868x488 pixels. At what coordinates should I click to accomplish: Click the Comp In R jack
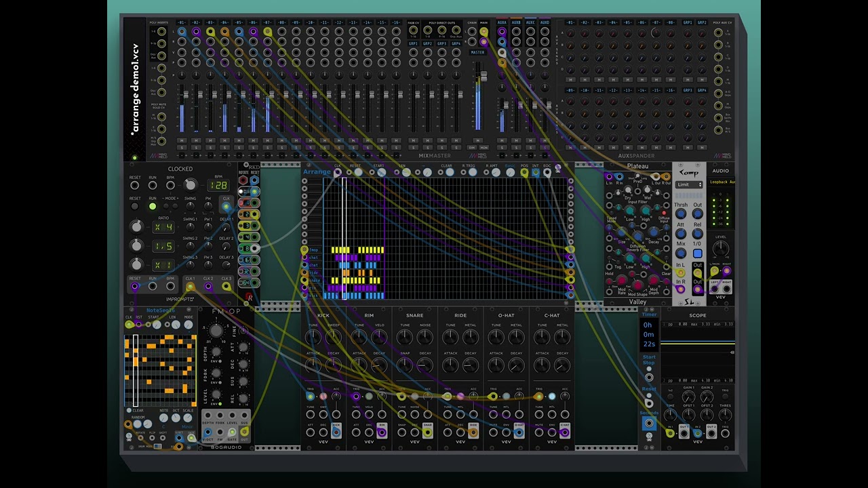[x=680, y=289]
